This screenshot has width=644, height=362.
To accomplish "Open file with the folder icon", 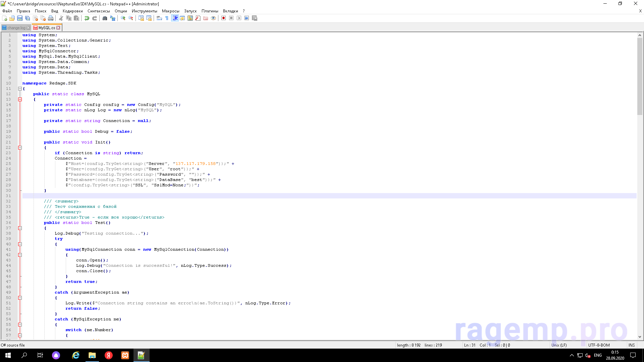I will [12, 18].
